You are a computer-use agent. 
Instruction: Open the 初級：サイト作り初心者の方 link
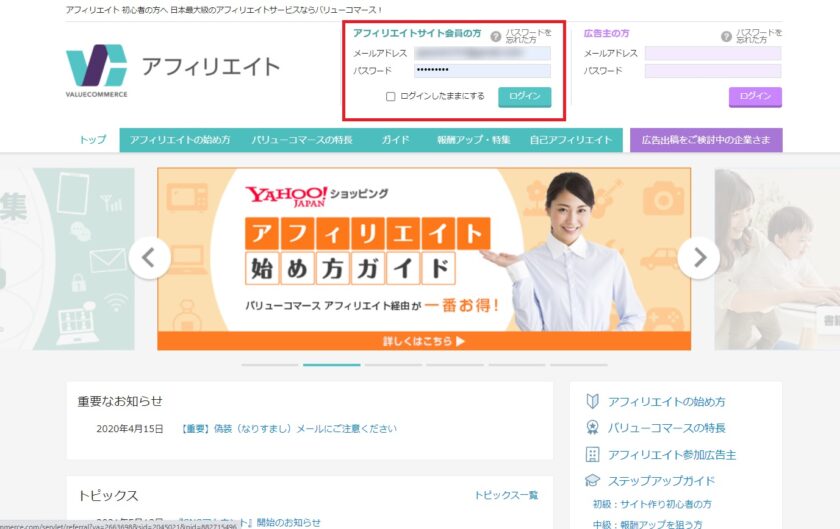point(652,504)
